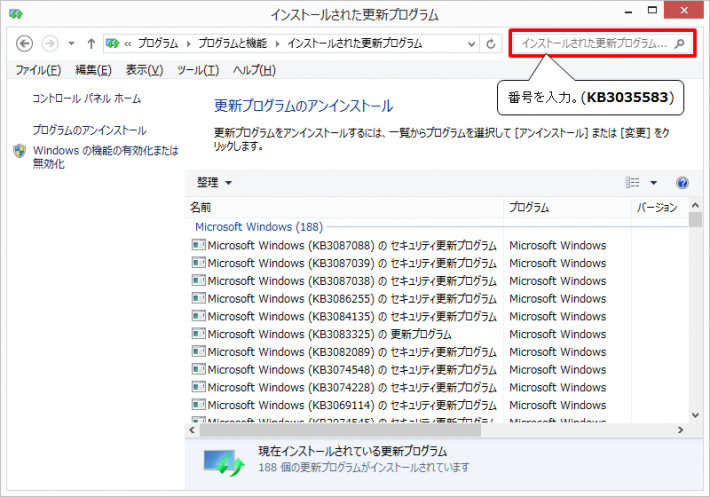
Task: Open the 編集(E) menu
Action: tap(93, 70)
